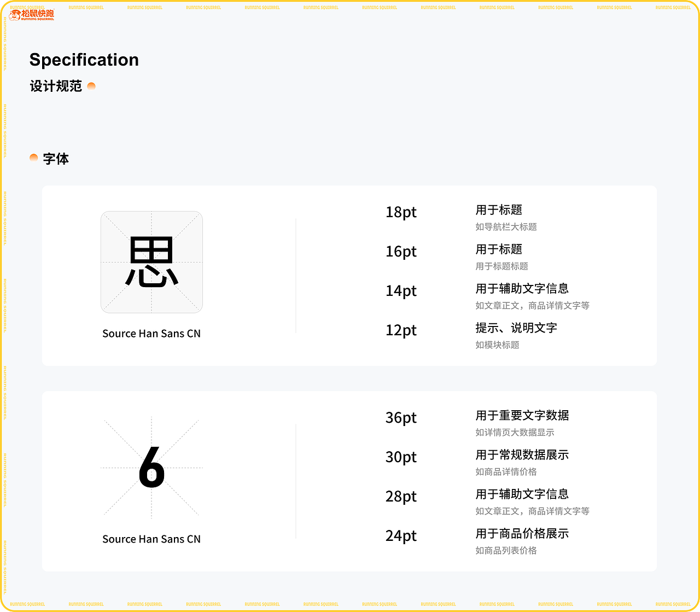The image size is (700, 612).
Task: Click the 如导航栏大标题 description text
Action: point(506,227)
